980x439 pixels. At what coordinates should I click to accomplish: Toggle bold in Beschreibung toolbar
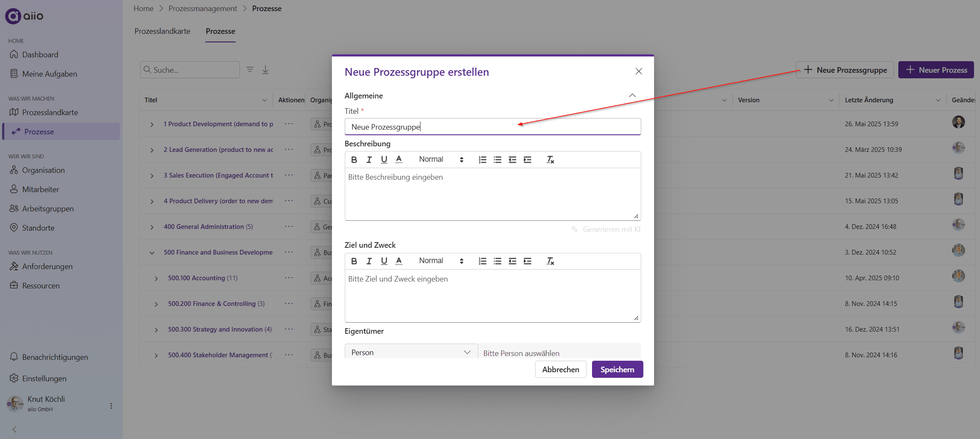[x=354, y=160]
